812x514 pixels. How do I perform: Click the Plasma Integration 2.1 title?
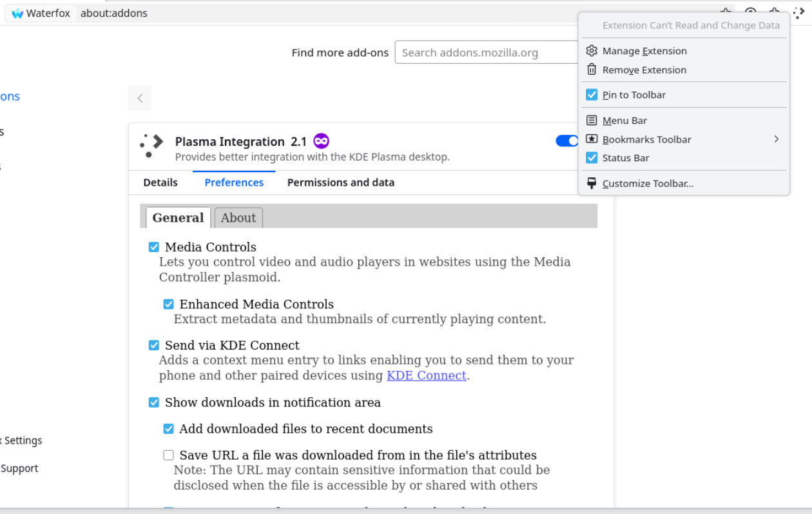pyautogui.click(x=241, y=142)
